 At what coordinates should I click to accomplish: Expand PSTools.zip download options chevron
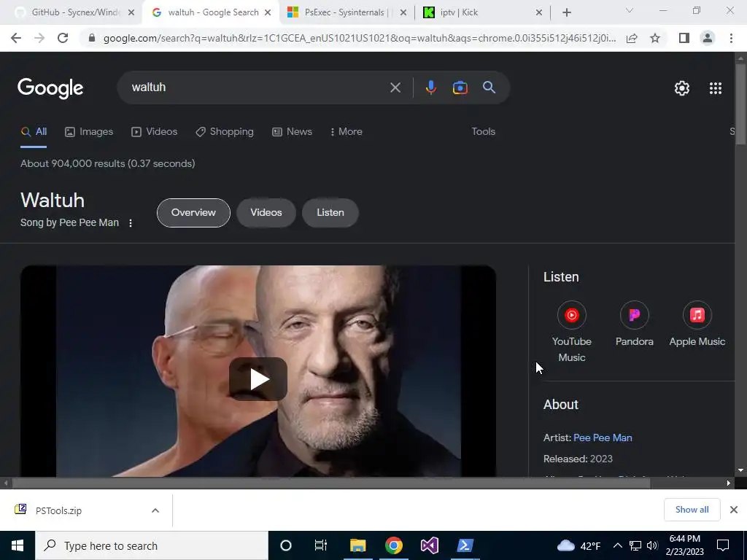[x=155, y=510]
